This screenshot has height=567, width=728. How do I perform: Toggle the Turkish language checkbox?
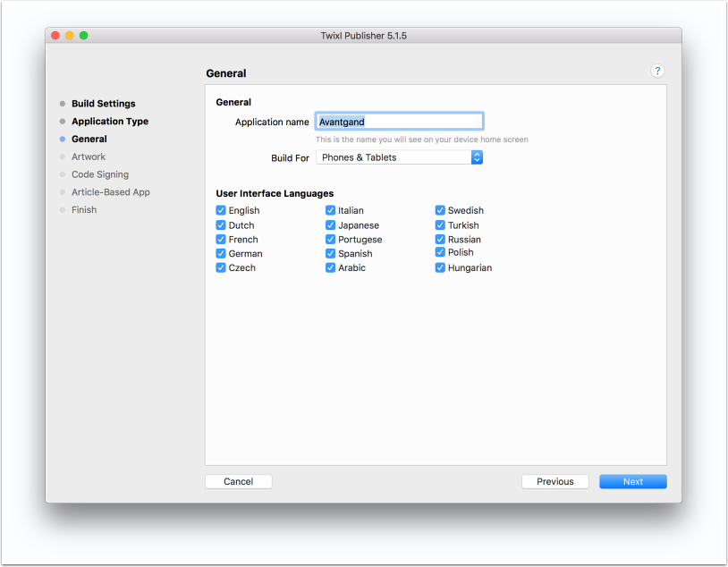click(x=440, y=225)
